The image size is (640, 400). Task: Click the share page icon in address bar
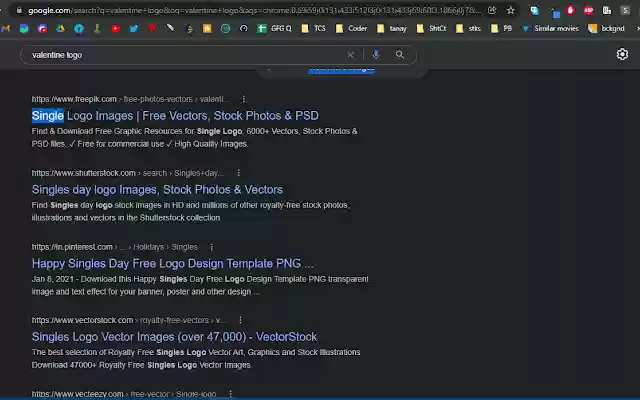click(x=492, y=10)
